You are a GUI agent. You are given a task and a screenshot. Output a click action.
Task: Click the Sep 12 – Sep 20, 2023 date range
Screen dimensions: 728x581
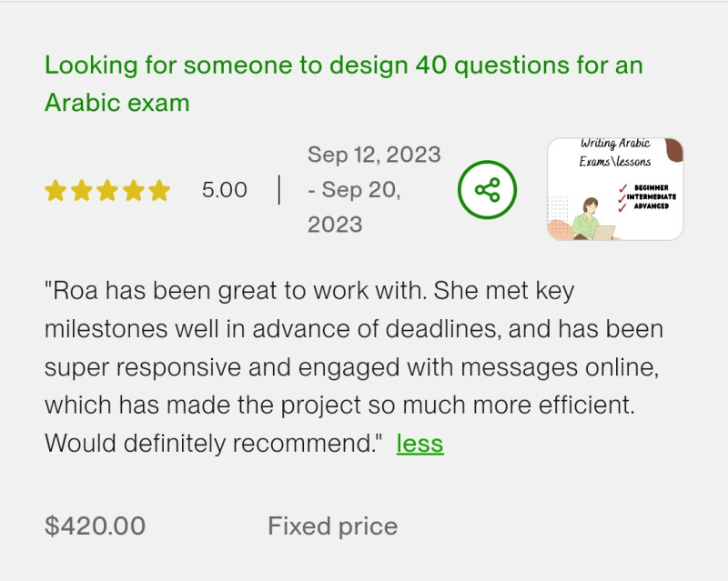[374, 189]
